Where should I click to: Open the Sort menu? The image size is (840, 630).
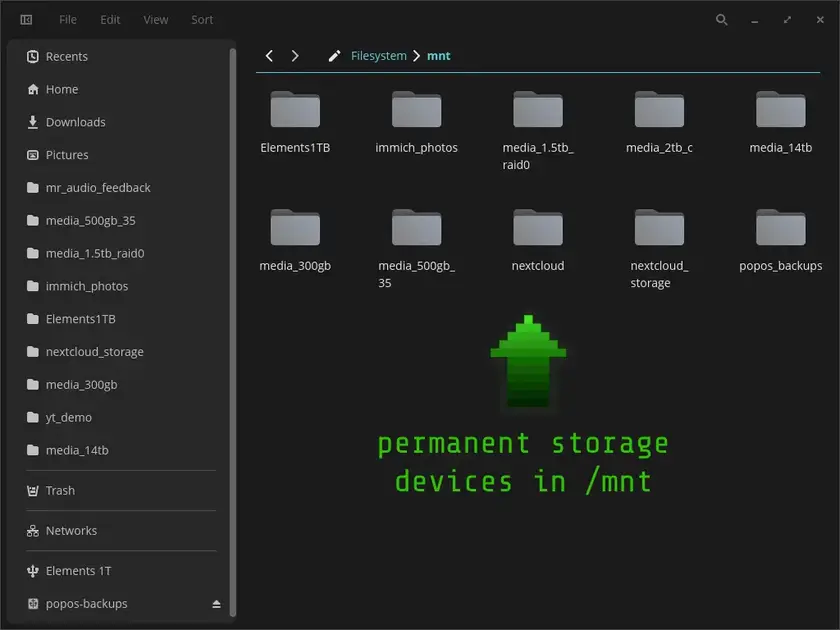202,20
